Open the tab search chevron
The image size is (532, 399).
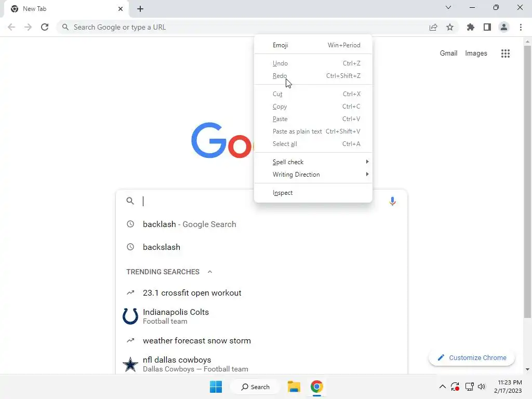coord(448,7)
